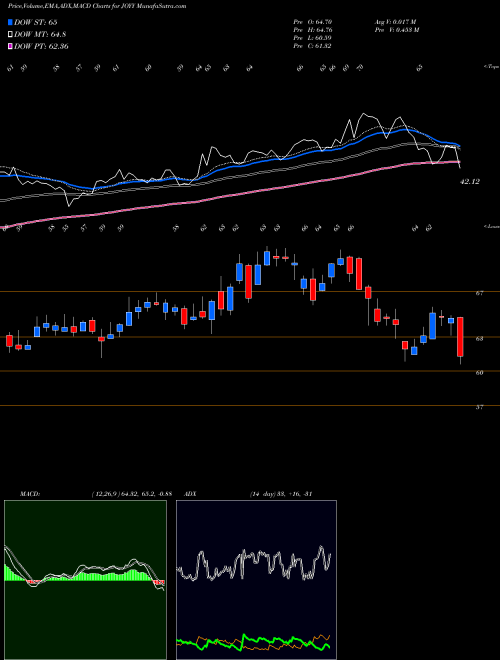Click the blue DOW ST legend swatch
The height and width of the screenshot is (660, 500).
click(x=10, y=22)
